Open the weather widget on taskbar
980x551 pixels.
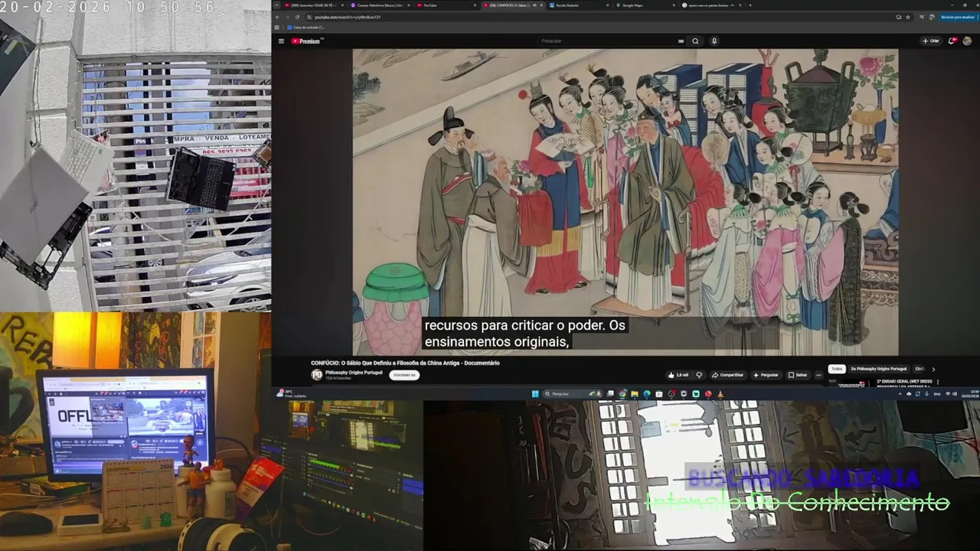(x=291, y=393)
